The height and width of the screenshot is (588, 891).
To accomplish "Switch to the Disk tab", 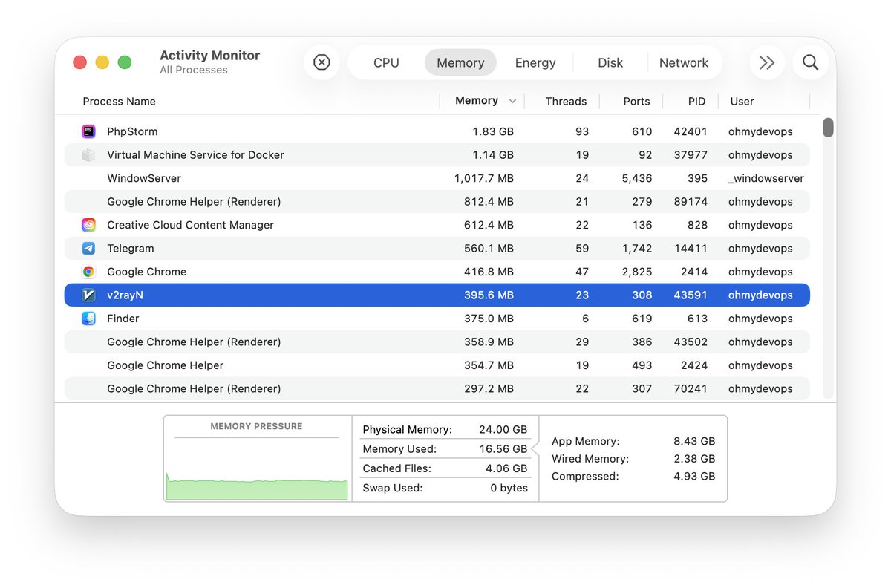I will (x=610, y=63).
